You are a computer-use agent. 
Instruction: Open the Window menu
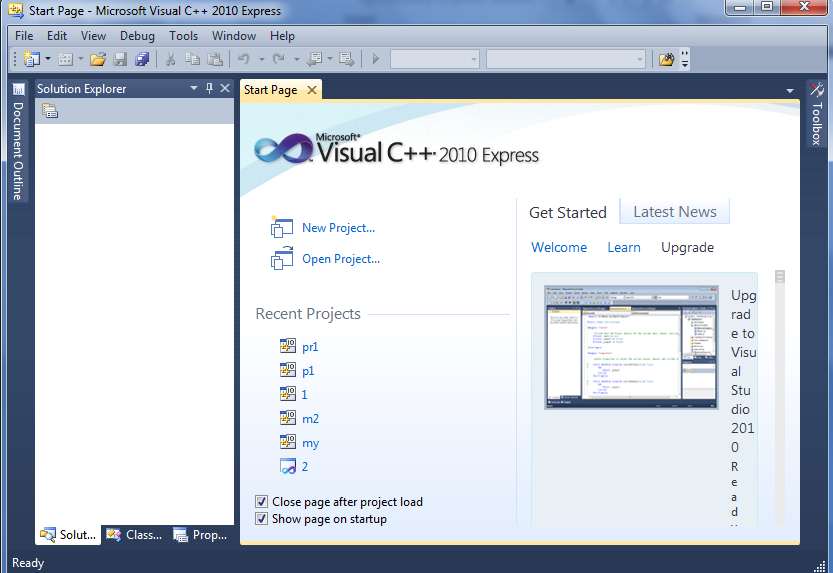click(234, 36)
